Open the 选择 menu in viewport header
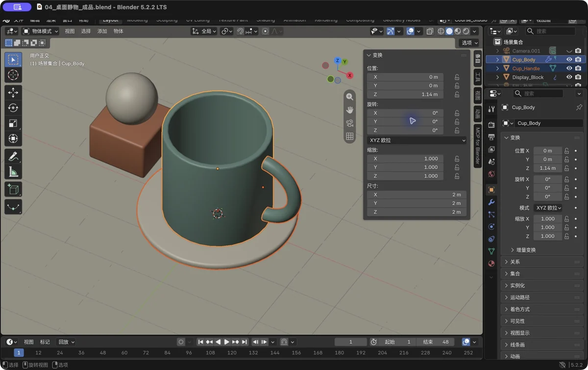The height and width of the screenshot is (370, 588). 86,31
